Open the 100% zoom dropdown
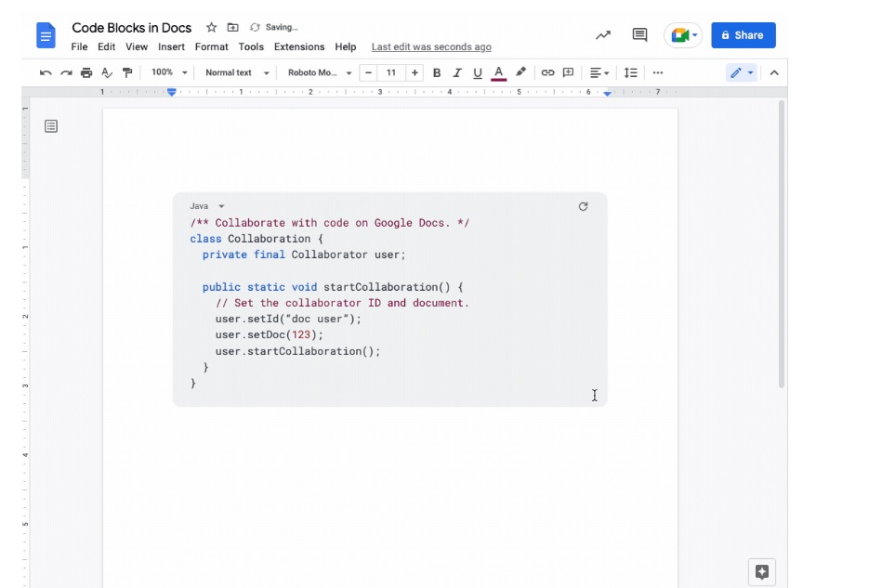The image size is (869, 588). [169, 72]
